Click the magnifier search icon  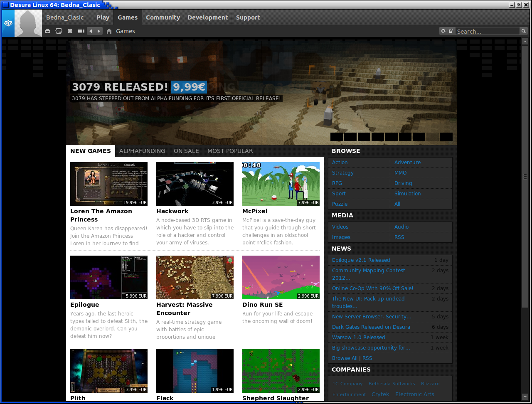pos(524,31)
